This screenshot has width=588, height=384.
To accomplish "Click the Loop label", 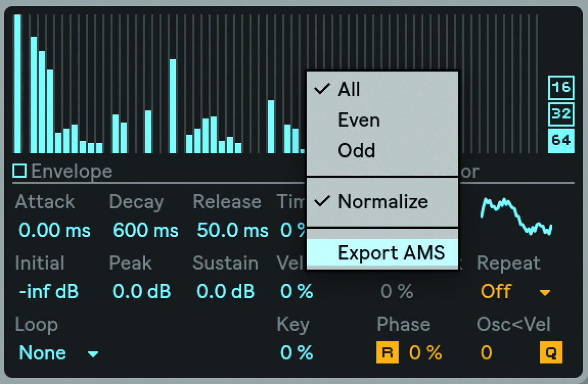I will [36, 325].
